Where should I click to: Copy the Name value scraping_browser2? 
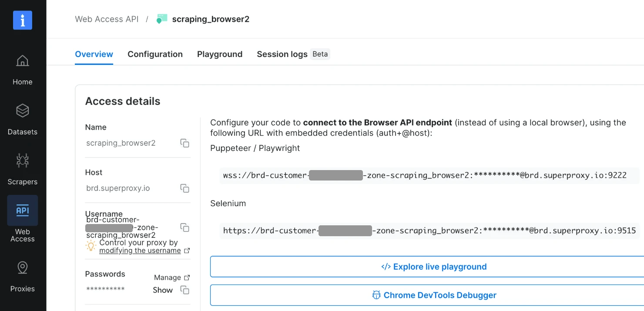tap(185, 143)
